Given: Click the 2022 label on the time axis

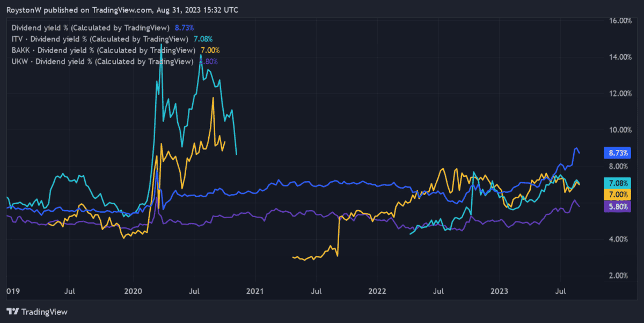Looking at the screenshot, I should pos(377,291).
